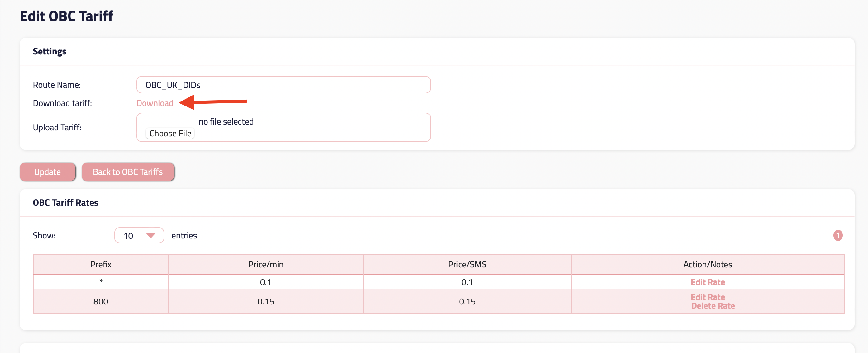
Task: Click the Price/min column header
Action: click(265, 265)
